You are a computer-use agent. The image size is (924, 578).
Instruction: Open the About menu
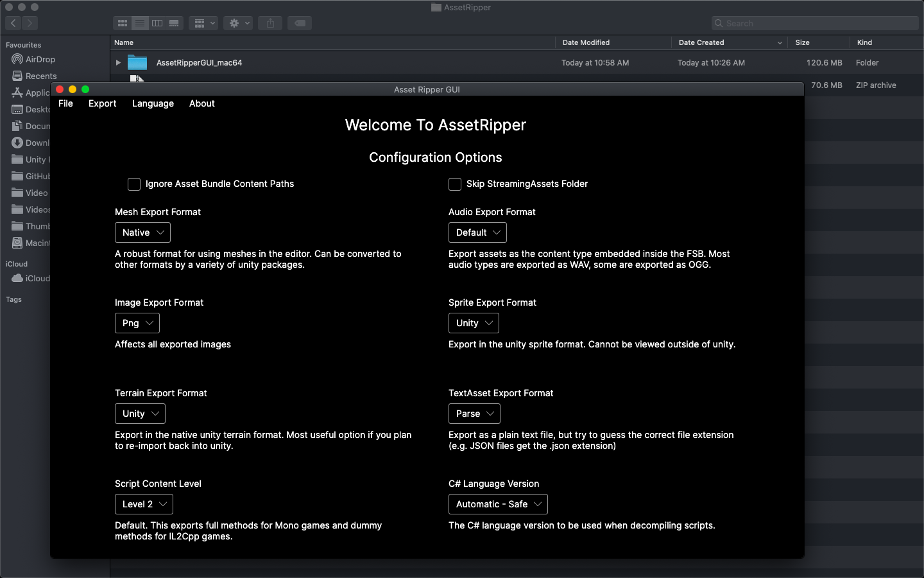(201, 103)
